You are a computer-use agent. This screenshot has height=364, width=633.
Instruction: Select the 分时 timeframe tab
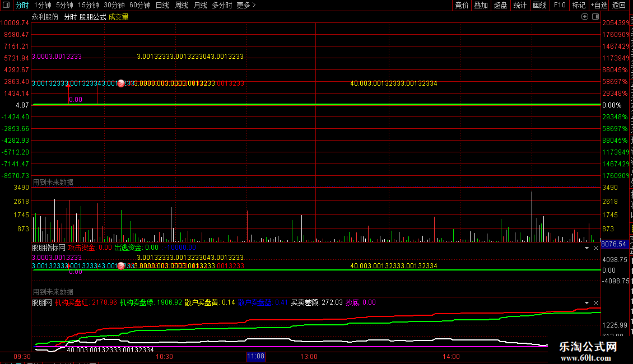click(x=22, y=5)
